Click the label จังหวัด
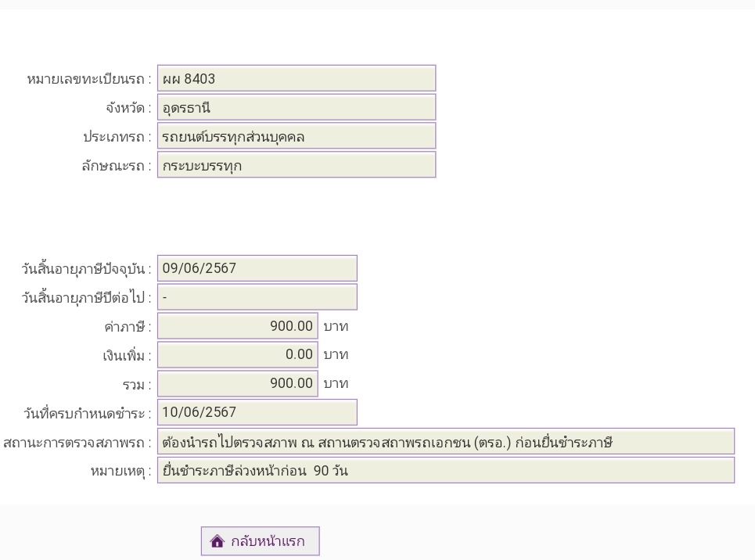This screenshot has height=560, width=755. click(128, 108)
